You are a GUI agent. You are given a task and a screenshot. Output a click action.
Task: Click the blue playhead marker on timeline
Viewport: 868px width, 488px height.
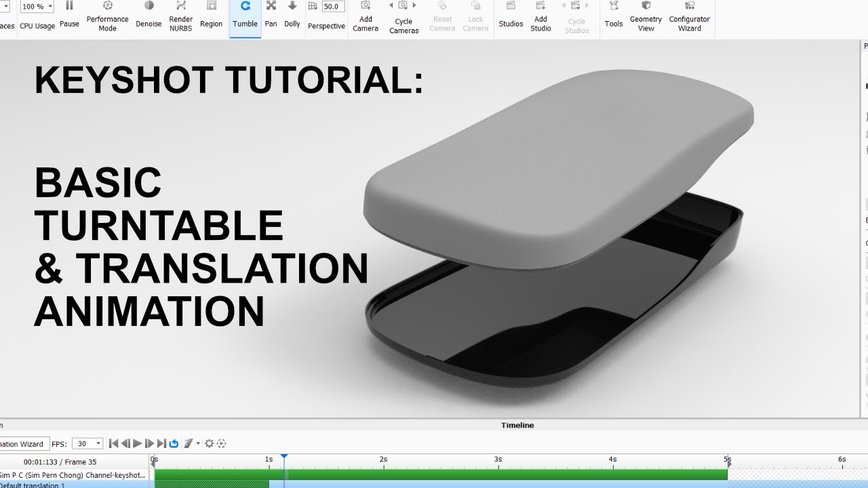[x=284, y=457]
